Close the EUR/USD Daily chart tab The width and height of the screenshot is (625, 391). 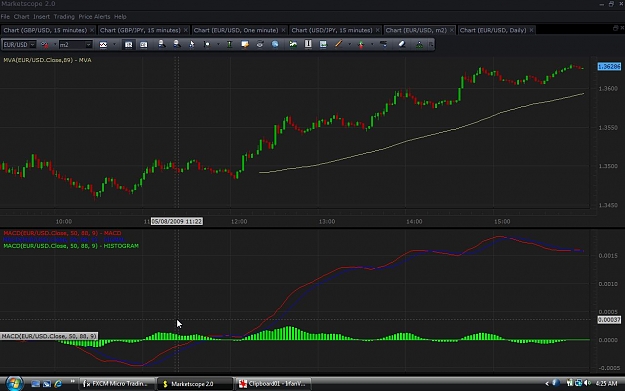point(531,30)
